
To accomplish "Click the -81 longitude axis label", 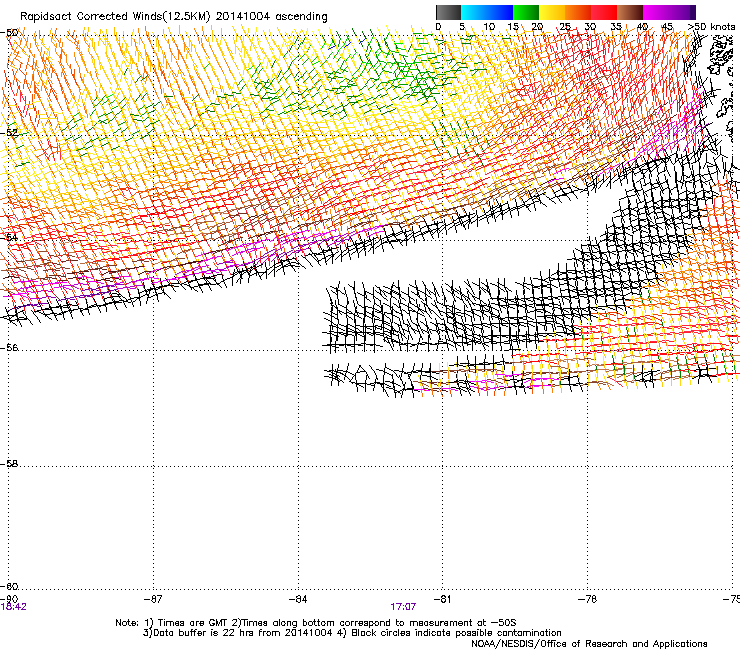I will (x=442, y=599).
